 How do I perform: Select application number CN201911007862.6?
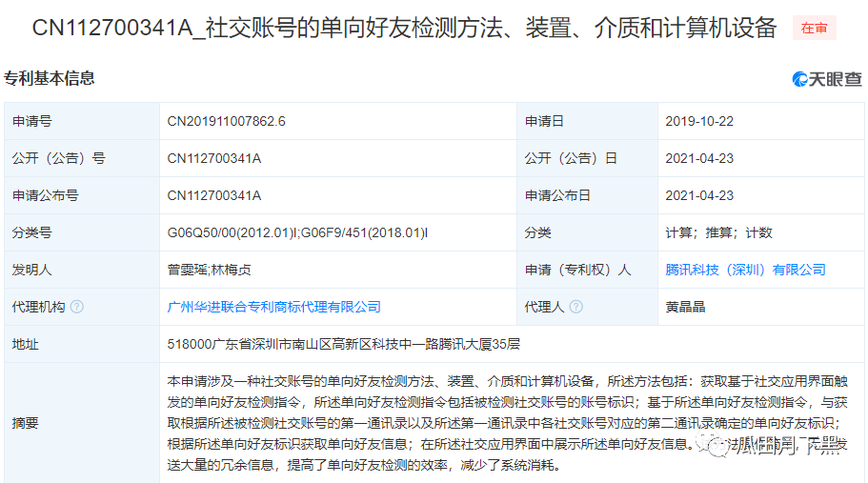pyautogui.click(x=227, y=121)
